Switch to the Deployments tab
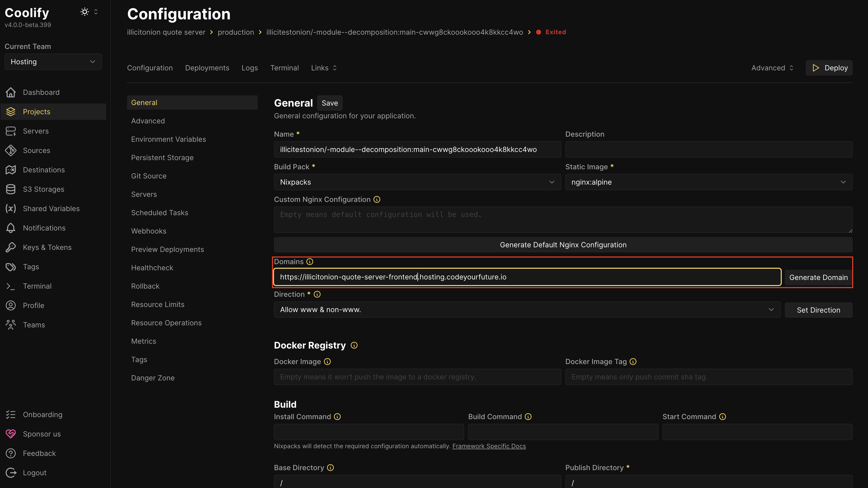 tap(207, 68)
